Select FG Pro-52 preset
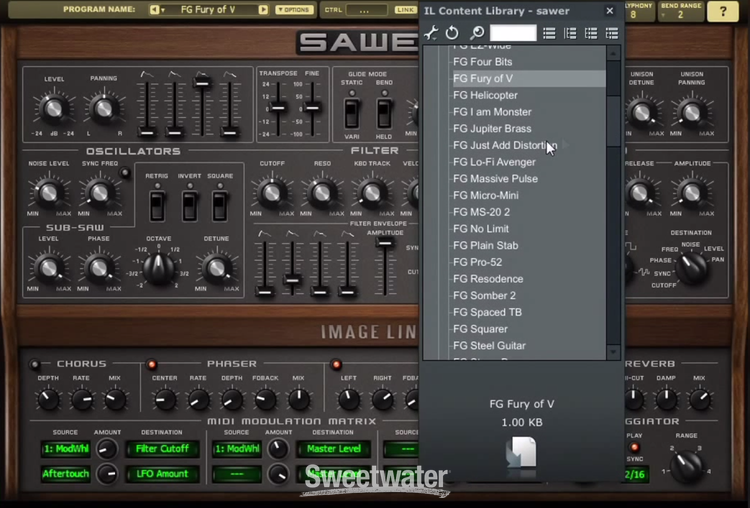This screenshot has width=750, height=508. (478, 263)
